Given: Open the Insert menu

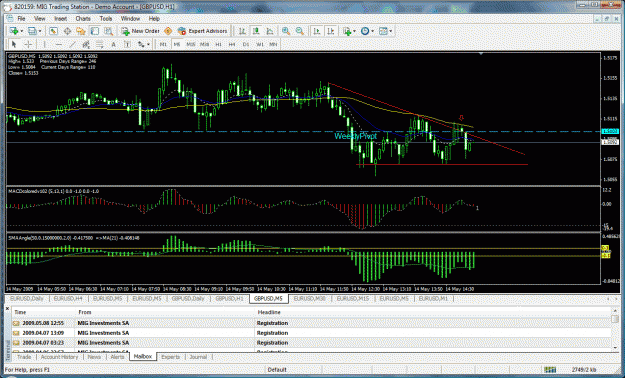Looking at the screenshot, I should coord(61,18).
